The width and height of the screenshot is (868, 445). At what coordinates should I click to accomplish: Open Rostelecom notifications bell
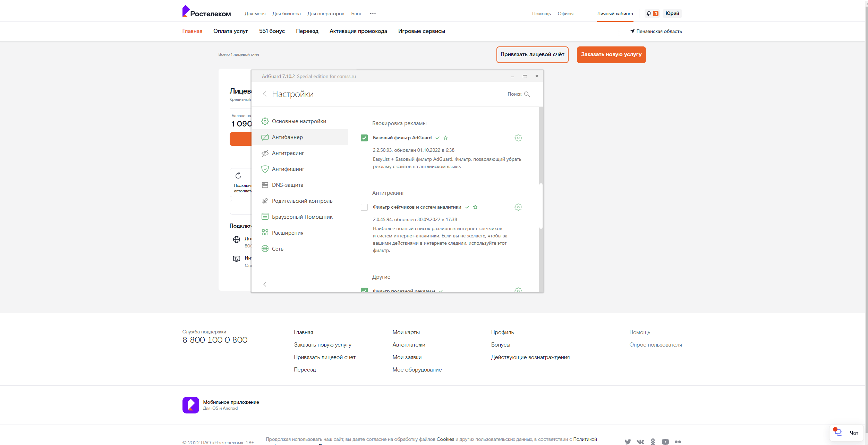648,13
